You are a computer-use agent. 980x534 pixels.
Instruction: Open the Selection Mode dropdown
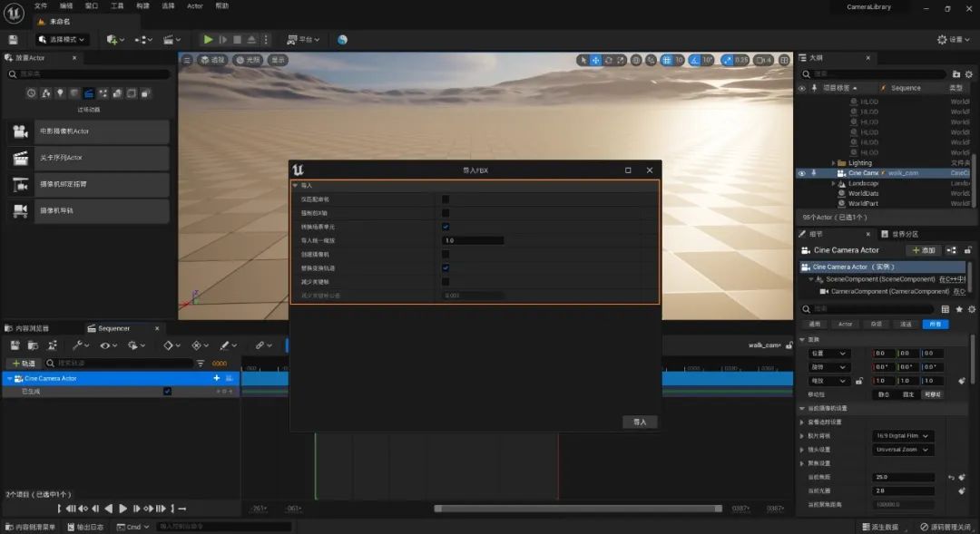pos(63,40)
